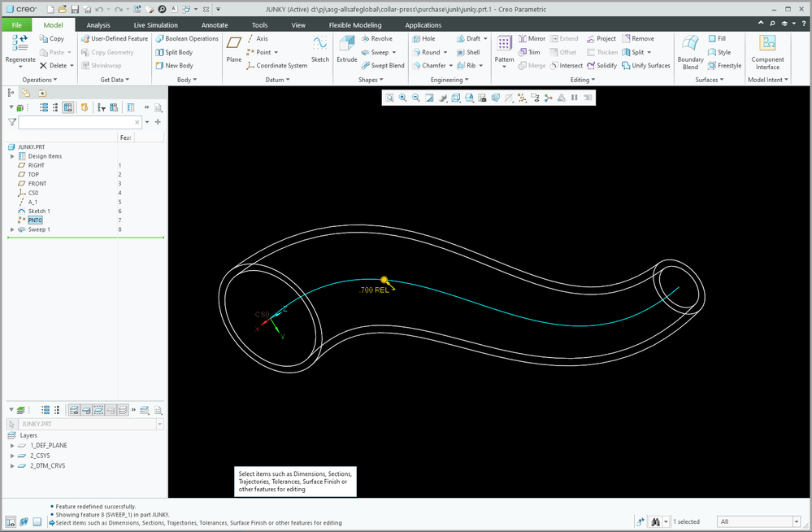
Task: Select the Extrude tool
Action: [x=346, y=50]
